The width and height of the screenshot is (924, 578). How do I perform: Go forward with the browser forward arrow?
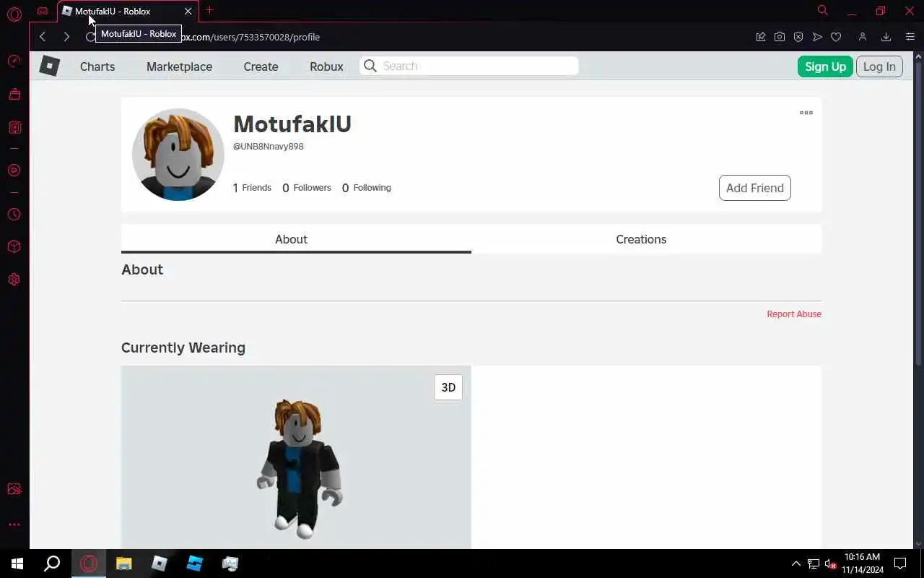click(x=66, y=37)
